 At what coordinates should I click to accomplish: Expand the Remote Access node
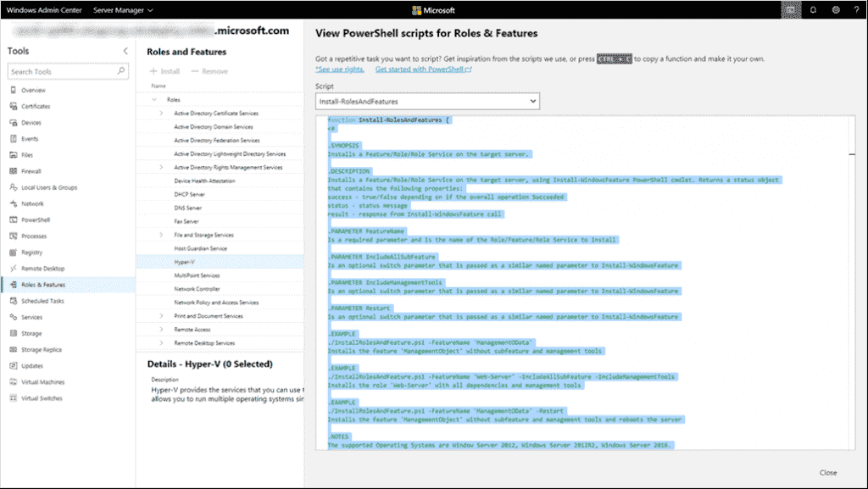point(161,329)
